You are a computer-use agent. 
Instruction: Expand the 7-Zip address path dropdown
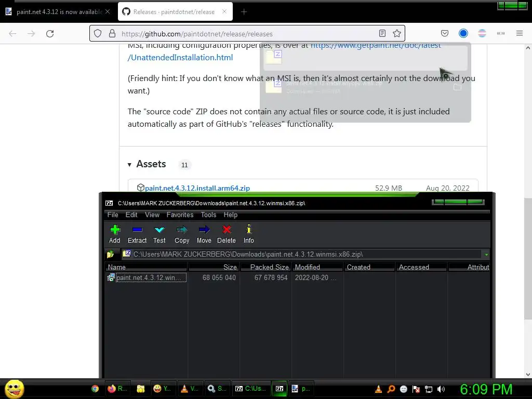pyautogui.click(x=486, y=255)
